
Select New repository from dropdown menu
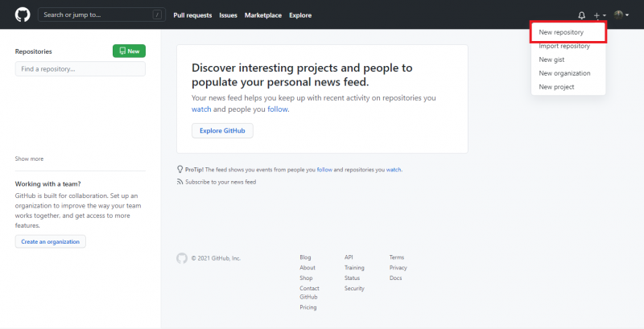(x=561, y=32)
